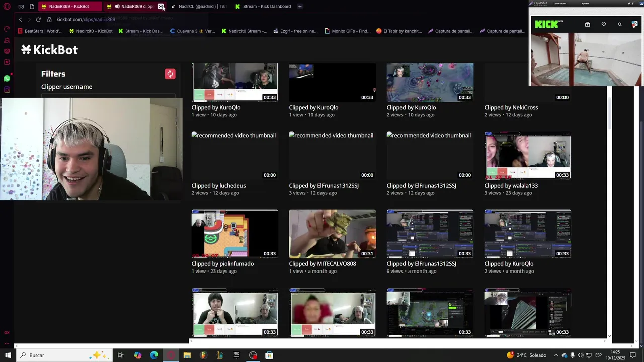Open clip by NekiCross thumbnail
The width and height of the screenshot is (644, 362).
tap(527, 82)
